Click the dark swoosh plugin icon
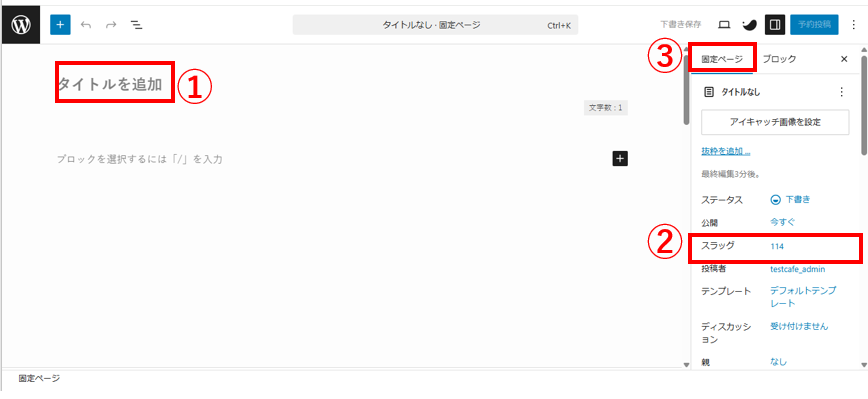This screenshot has width=868, height=399. (x=749, y=24)
